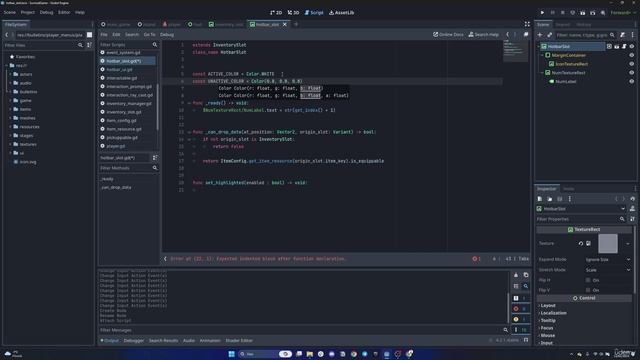Open the Scene menu

tap(10, 13)
